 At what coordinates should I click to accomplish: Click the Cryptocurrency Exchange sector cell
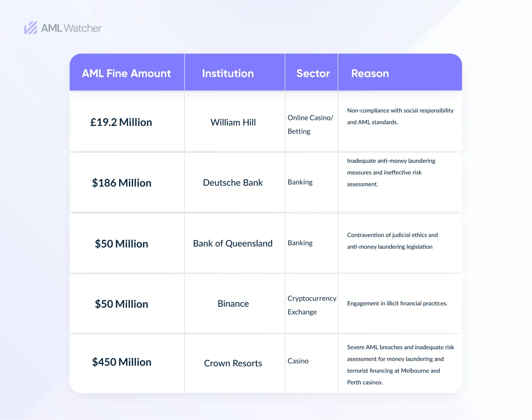(311, 305)
